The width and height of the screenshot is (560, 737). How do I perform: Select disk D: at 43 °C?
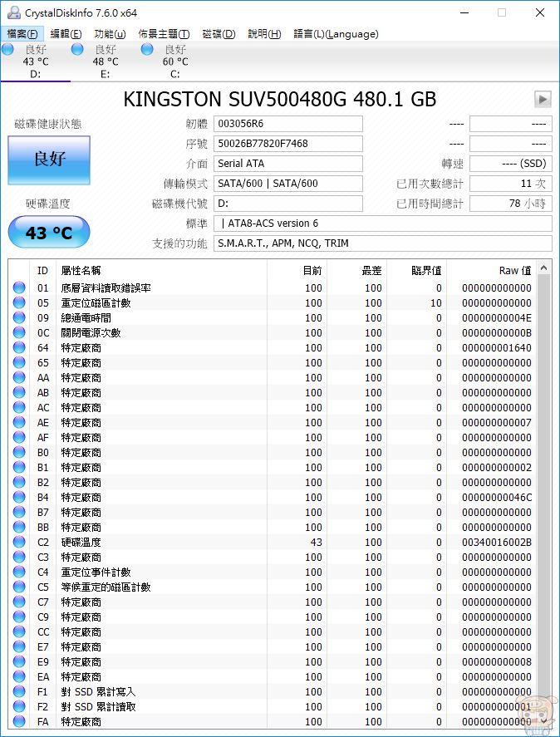click(x=35, y=61)
